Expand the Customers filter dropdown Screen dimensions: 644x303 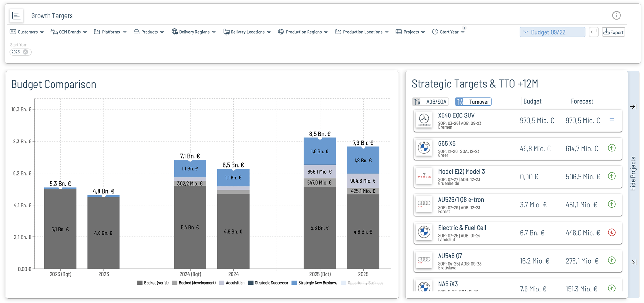(42, 32)
